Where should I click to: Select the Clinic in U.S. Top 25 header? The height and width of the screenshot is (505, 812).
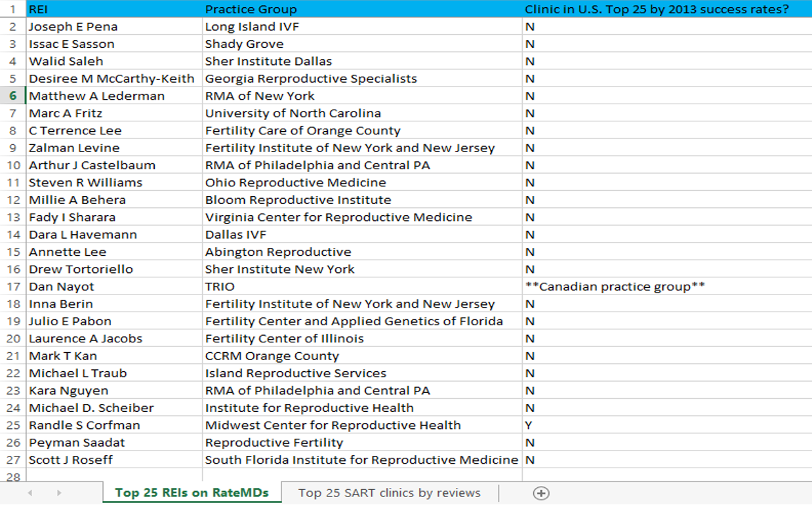pyautogui.click(x=667, y=9)
